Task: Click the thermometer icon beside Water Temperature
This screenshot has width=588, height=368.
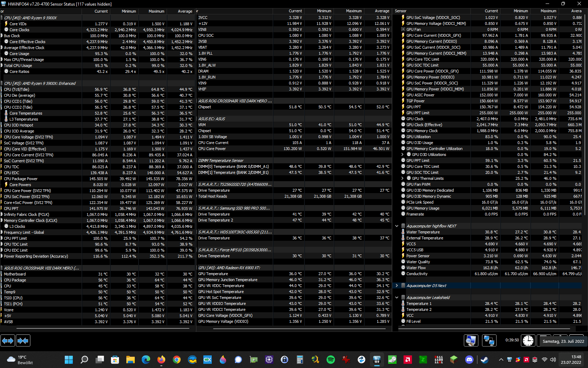Action: click(403, 232)
